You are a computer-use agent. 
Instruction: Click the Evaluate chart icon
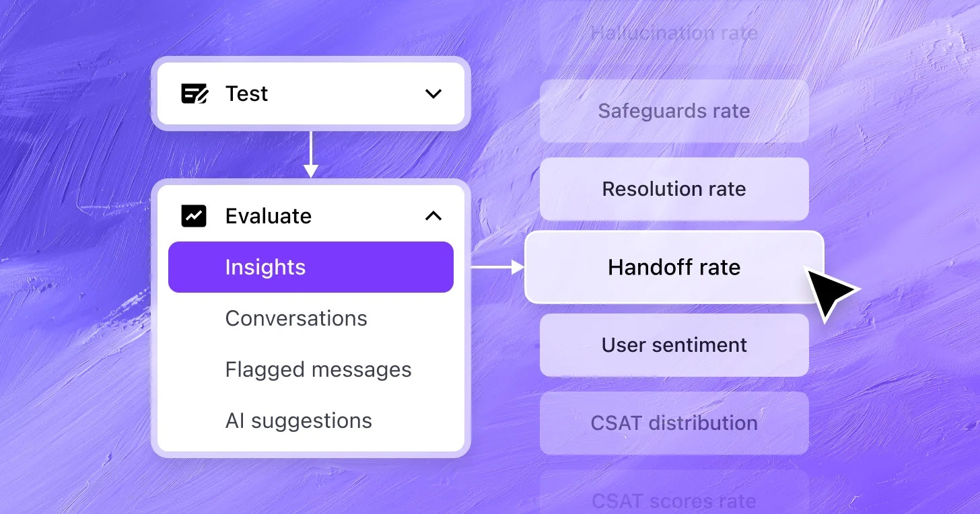(194, 216)
